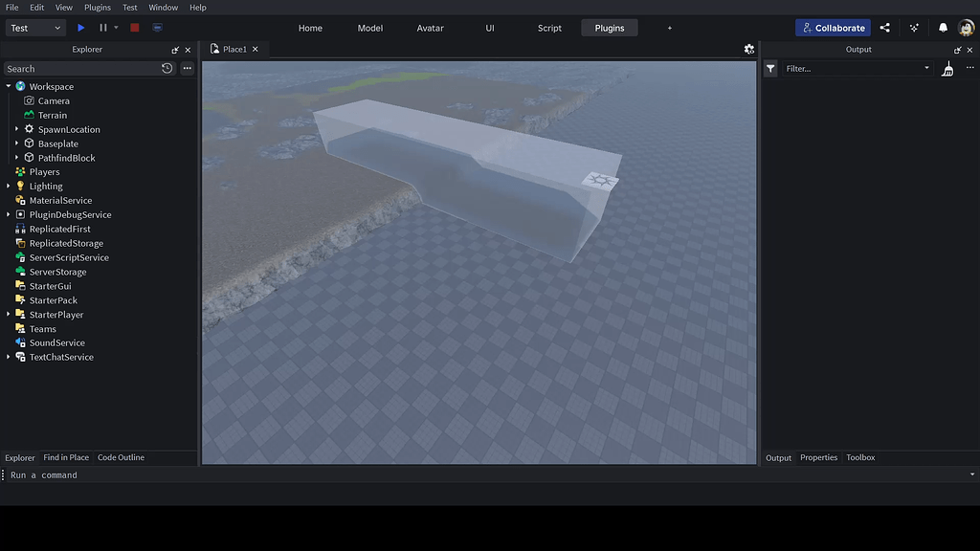Open the Test mode combo box

(35, 28)
